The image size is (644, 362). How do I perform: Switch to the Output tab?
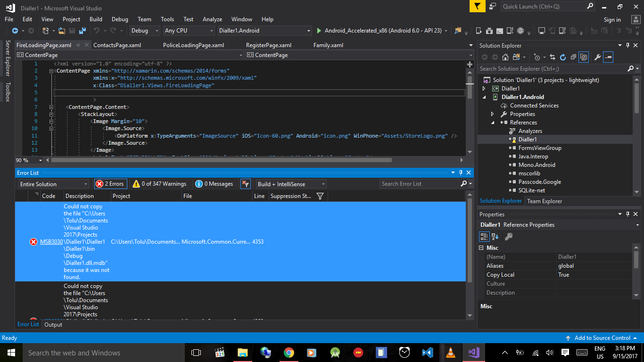tap(53, 325)
